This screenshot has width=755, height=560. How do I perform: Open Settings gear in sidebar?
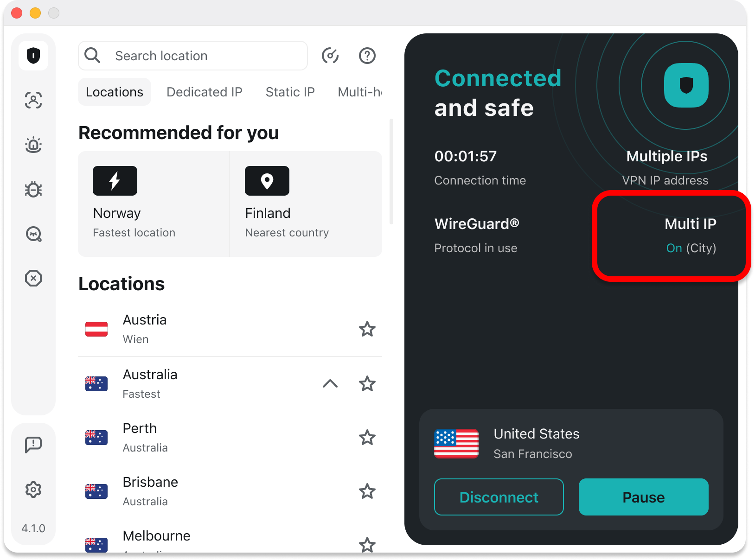click(33, 489)
